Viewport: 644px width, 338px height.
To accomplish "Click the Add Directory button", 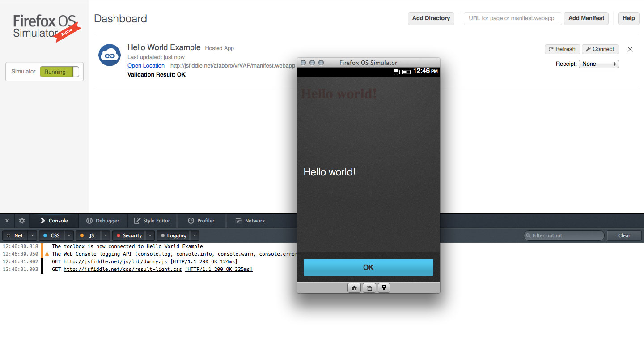I will 431,18.
